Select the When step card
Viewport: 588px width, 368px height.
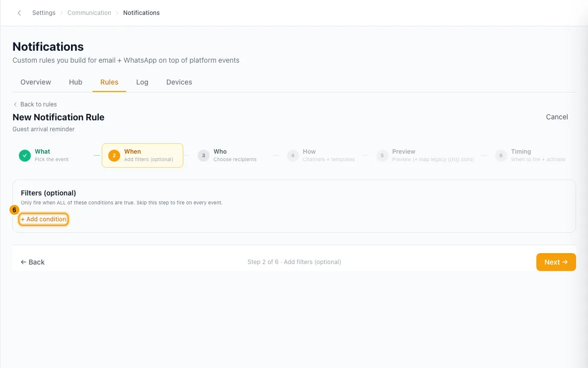(x=143, y=156)
